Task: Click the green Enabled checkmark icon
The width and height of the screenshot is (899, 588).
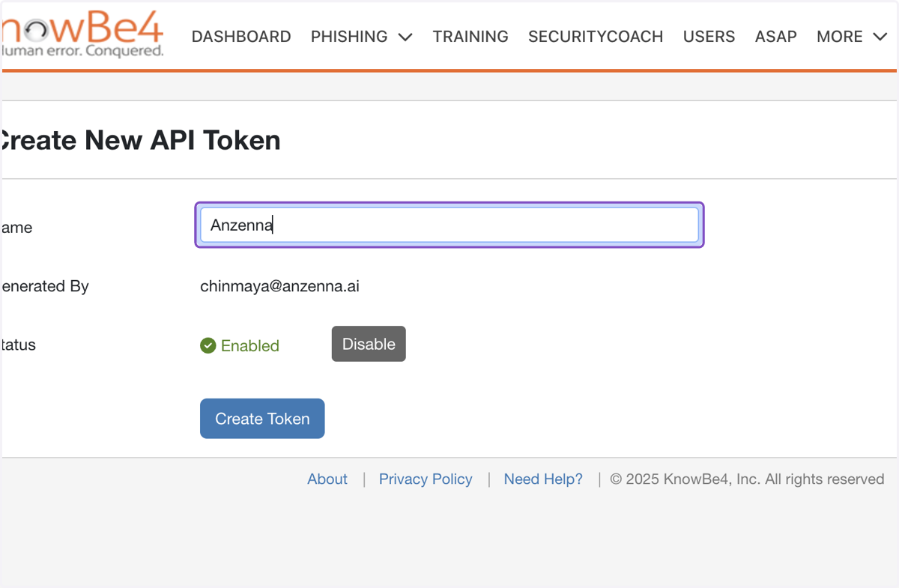Action: 208,345
